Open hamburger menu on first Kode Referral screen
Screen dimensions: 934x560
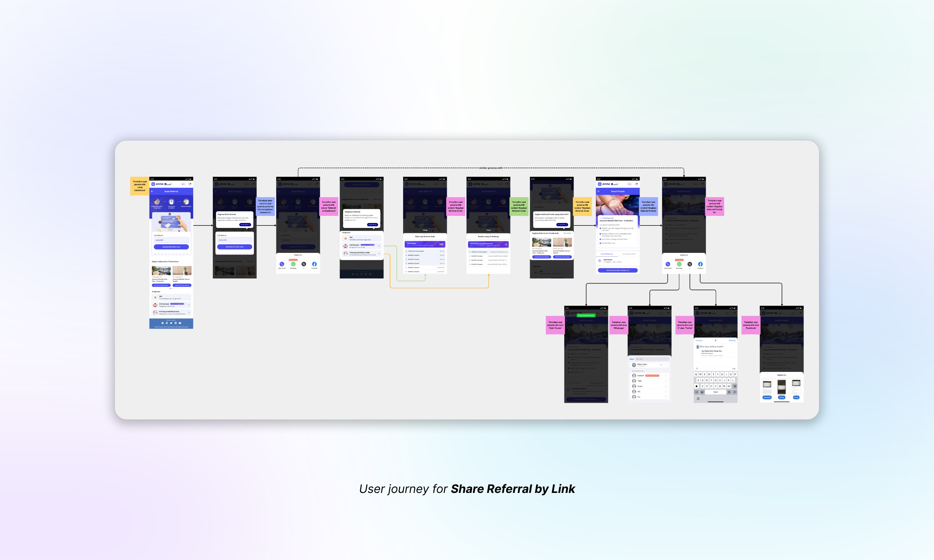153,184
